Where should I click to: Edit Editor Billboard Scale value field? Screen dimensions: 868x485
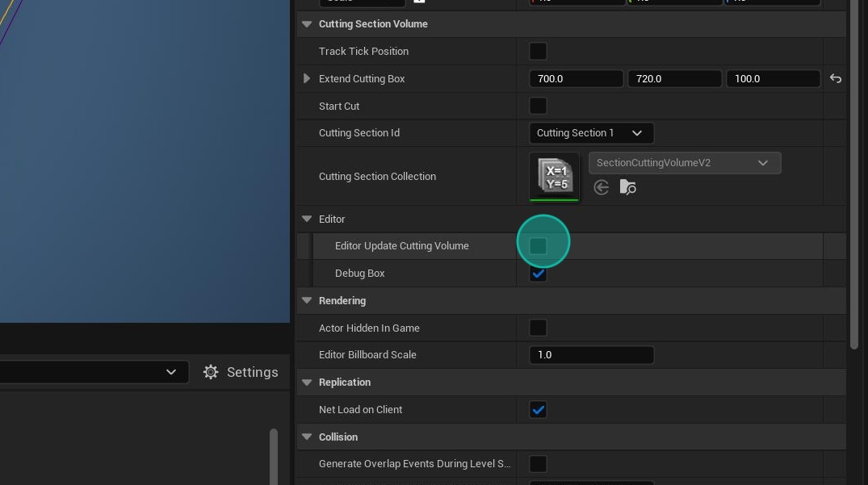[591, 355]
